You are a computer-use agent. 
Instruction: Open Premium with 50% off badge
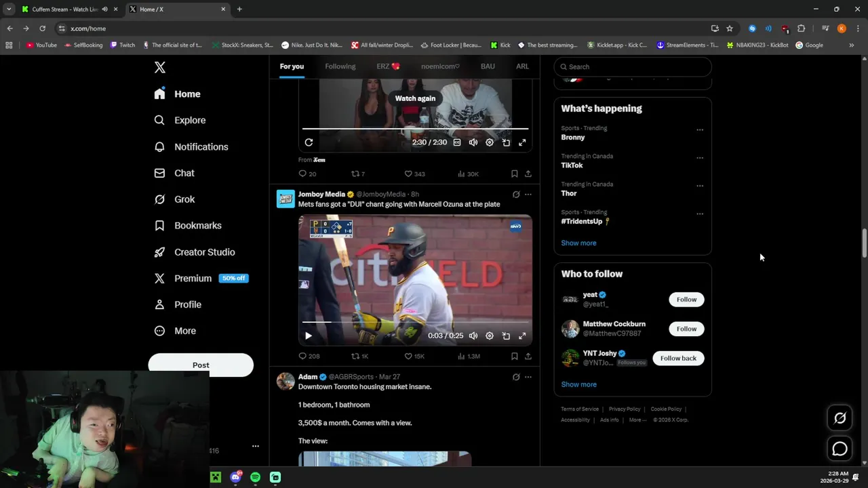point(201,279)
